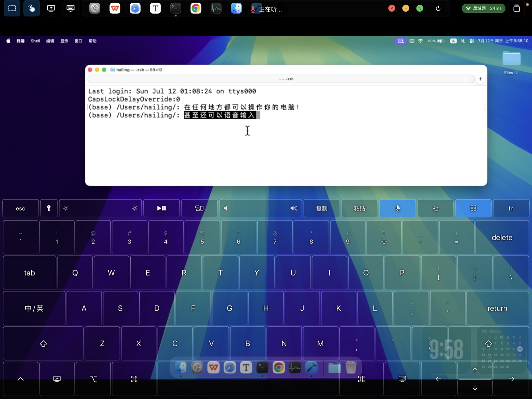Open the 窗口 menu
This screenshot has height=399, width=532.
[x=78, y=41]
